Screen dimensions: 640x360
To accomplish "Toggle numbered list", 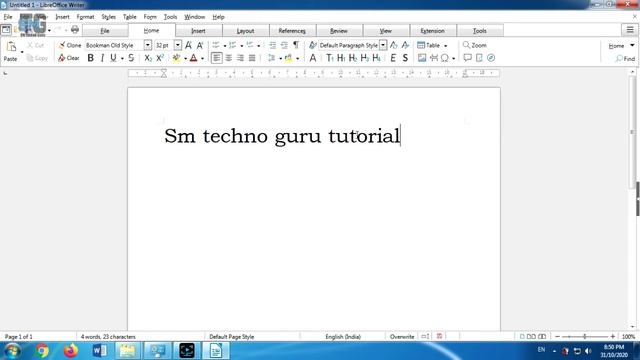I will click(x=233, y=45).
